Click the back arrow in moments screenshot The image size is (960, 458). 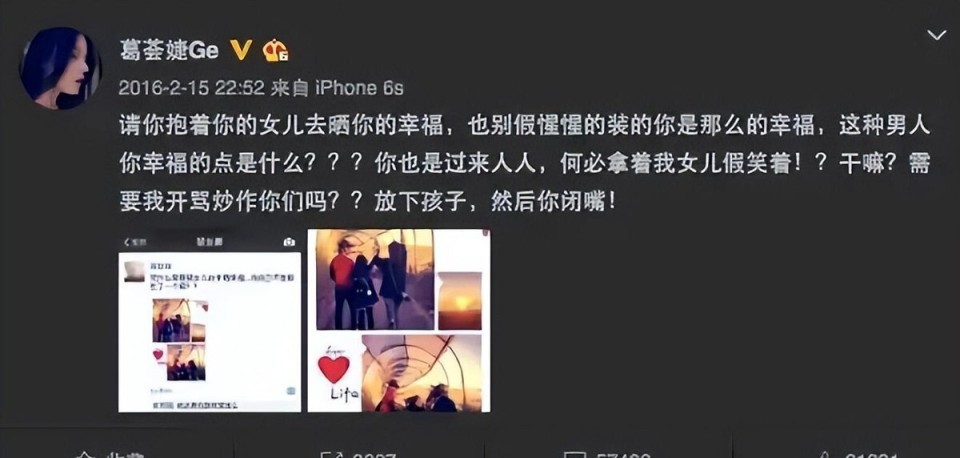click(128, 242)
